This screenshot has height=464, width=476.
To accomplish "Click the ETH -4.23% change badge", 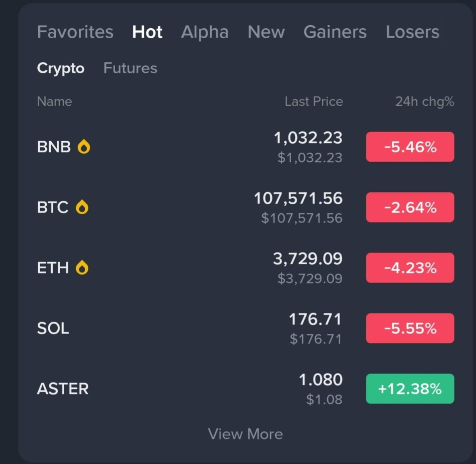I will [410, 268].
